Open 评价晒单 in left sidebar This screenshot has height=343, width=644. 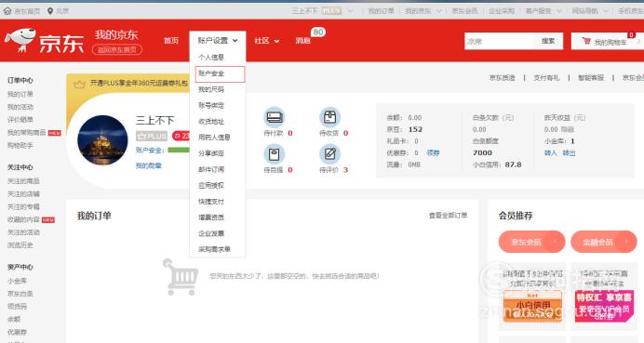(20, 120)
